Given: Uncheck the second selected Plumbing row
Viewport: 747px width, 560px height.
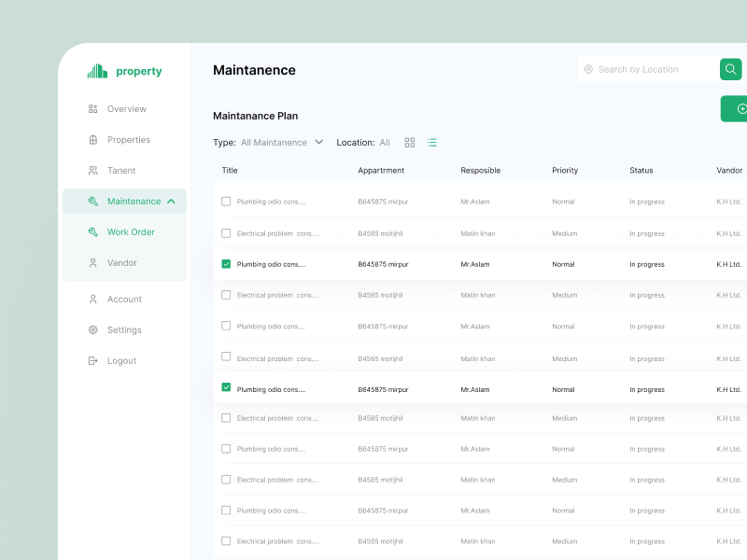Looking at the screenshot, I should (x=226, y=387).
